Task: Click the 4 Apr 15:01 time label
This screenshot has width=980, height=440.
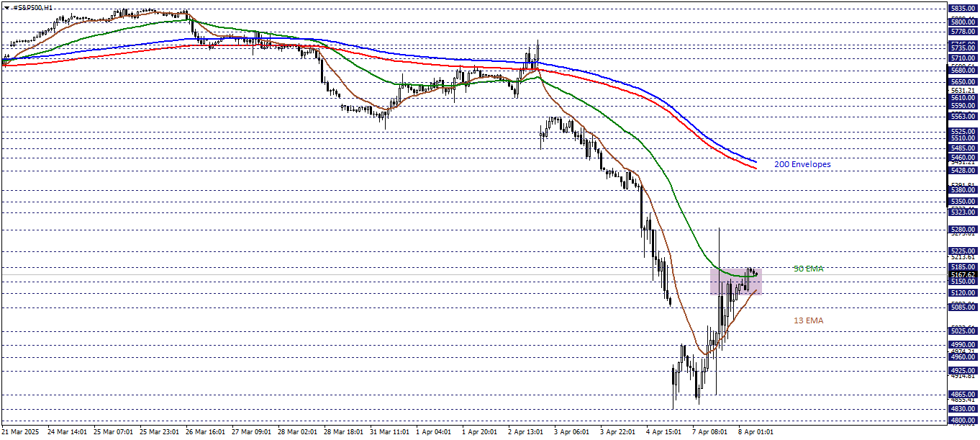Action: tap(664, 432)
